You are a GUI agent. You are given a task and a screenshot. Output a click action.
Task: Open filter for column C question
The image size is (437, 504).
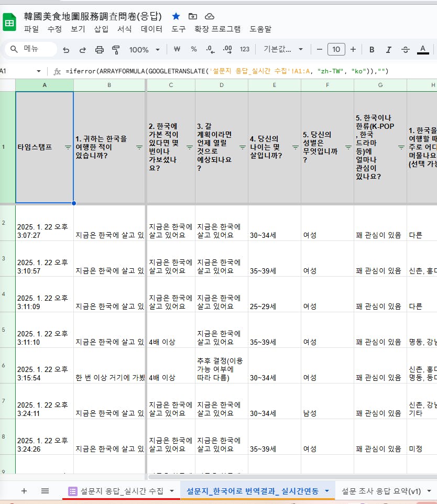click(x=189, y=147)
